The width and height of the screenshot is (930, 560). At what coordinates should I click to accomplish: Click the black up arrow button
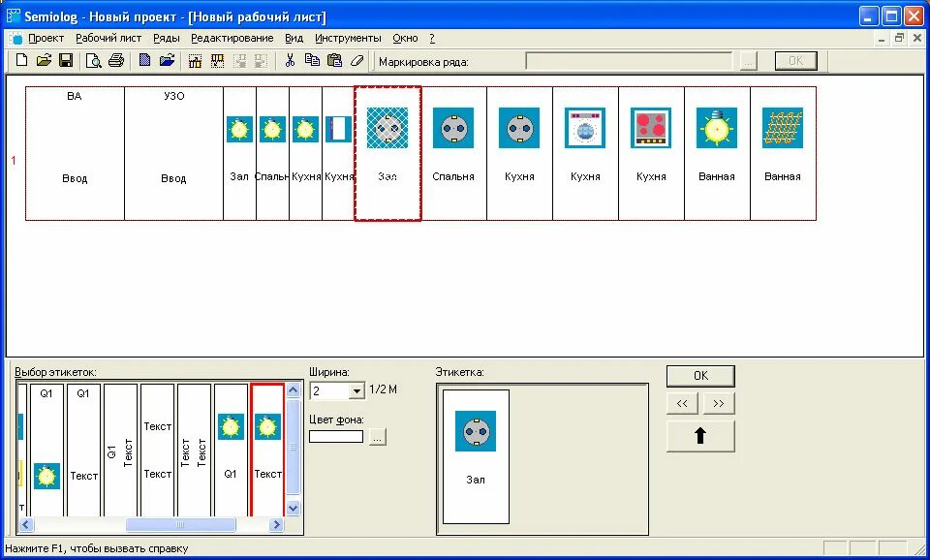click(x=700, y=436)
